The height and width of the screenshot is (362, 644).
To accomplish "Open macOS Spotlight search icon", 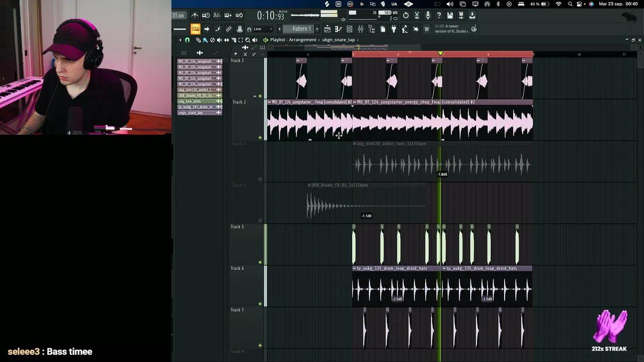I will (570, 4).
